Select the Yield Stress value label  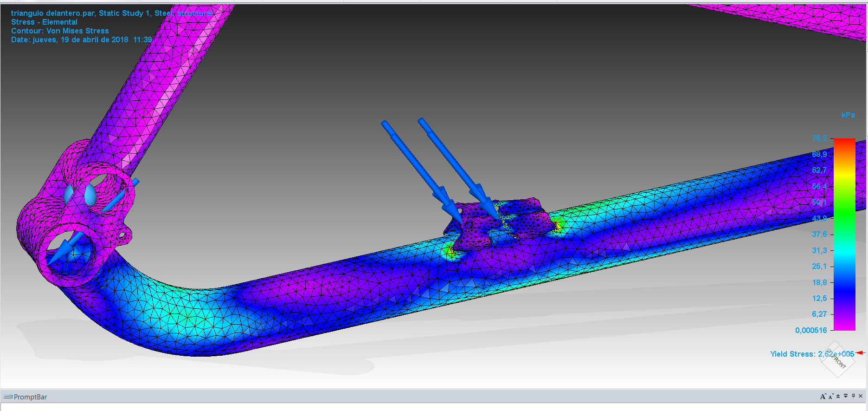tap(812, 354)
